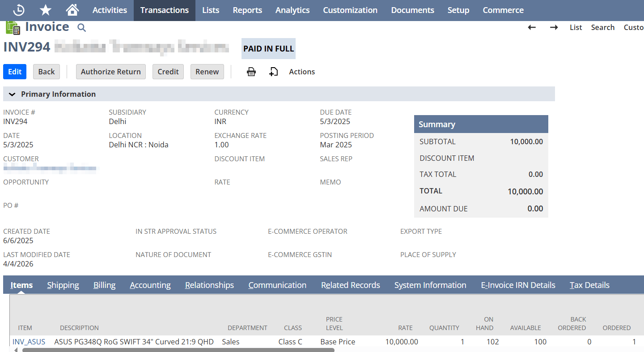Click the horizontal scrollbar below the items list
Image resolution: width=644 pixels, height=352 pixels.
point(179,350)
